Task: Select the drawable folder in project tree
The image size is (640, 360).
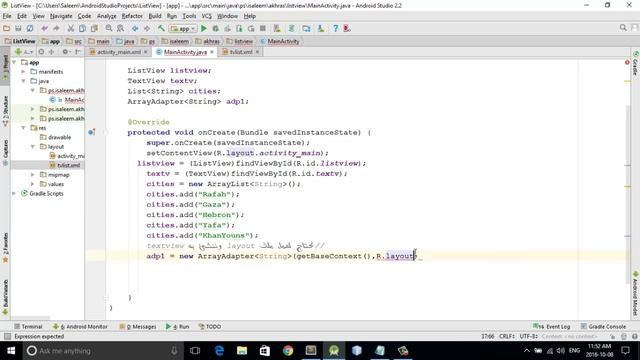Action: tap(56, 137)
